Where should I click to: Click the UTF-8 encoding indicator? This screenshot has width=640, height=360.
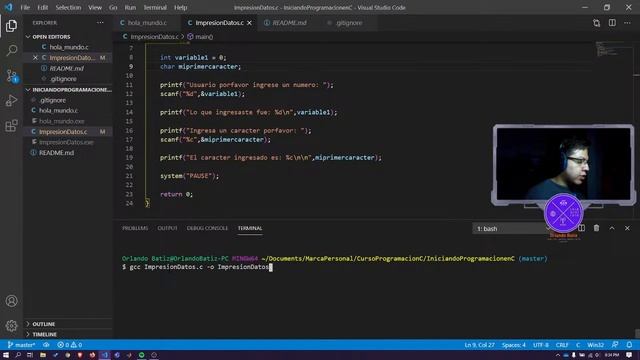541,345
